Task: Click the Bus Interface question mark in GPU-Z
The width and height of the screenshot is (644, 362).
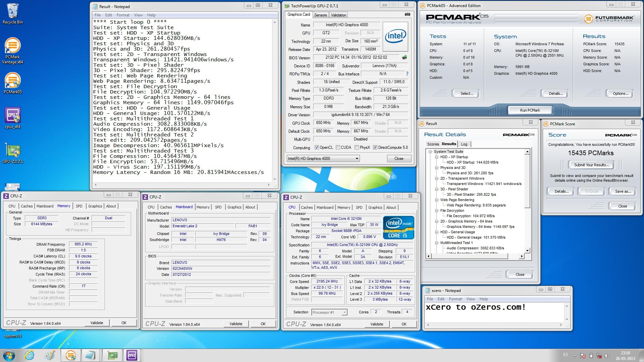Action: click(407, 74)
